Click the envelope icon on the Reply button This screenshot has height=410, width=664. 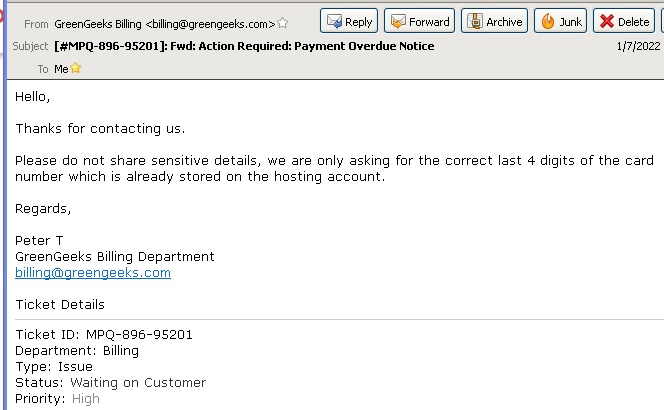(335, 21)
